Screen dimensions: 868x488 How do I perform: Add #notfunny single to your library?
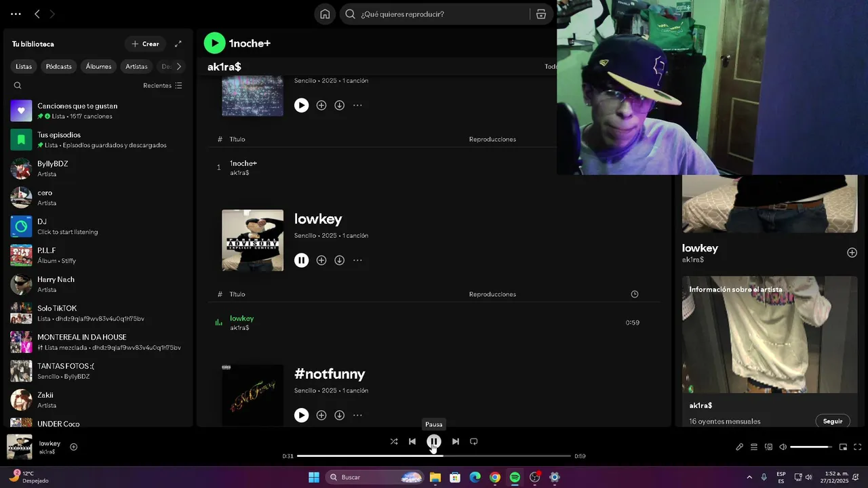(x=321, y=415)
